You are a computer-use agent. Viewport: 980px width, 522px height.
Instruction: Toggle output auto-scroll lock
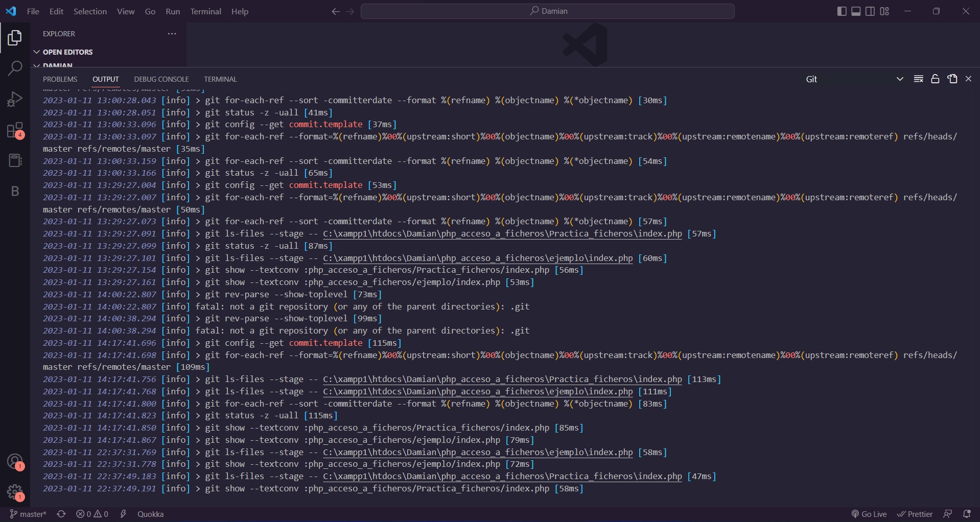point(935,79)
